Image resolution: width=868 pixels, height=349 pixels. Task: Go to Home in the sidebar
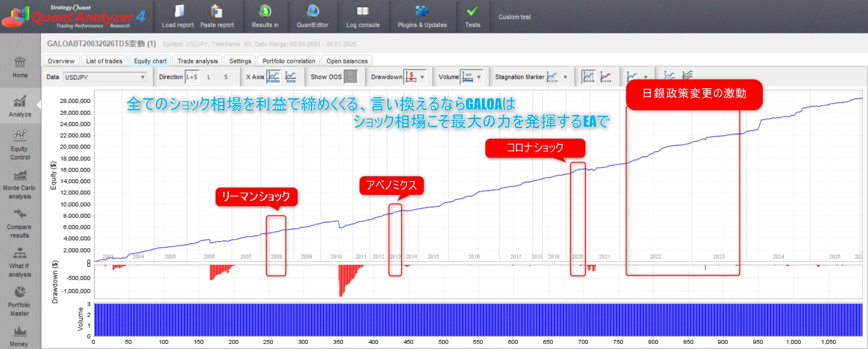[x=20, y=67]
